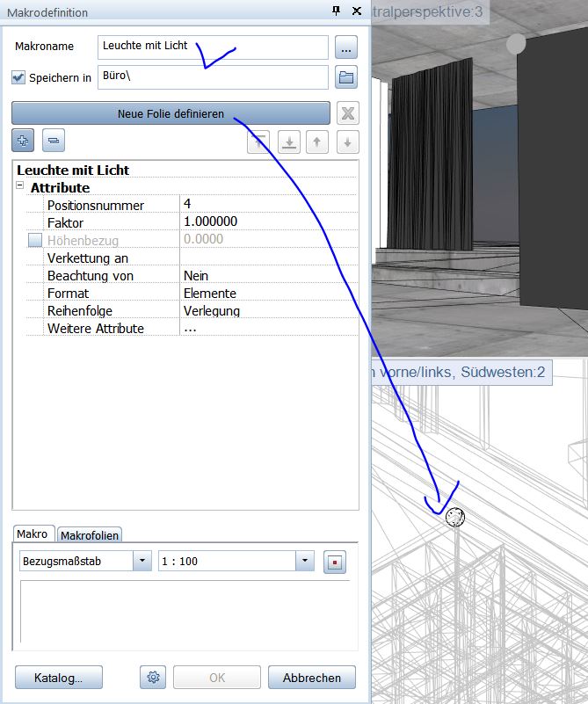Switch to the Makrofolien tab

pyautogui.click(x=91, y=535)
